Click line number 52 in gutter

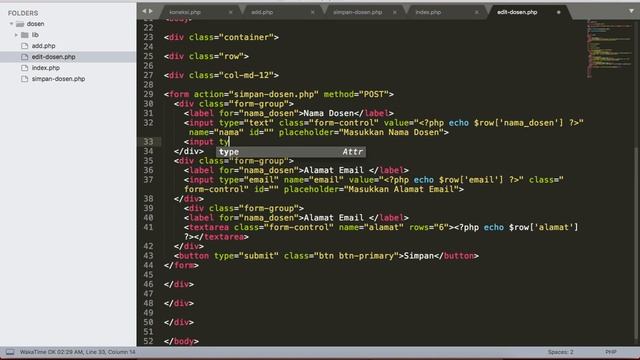point(148,341)
